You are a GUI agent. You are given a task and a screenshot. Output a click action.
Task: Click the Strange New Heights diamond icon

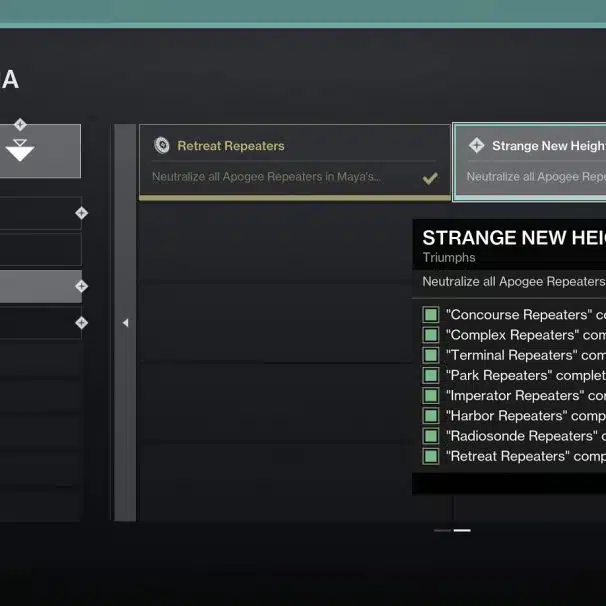click(x=476, y=145)
